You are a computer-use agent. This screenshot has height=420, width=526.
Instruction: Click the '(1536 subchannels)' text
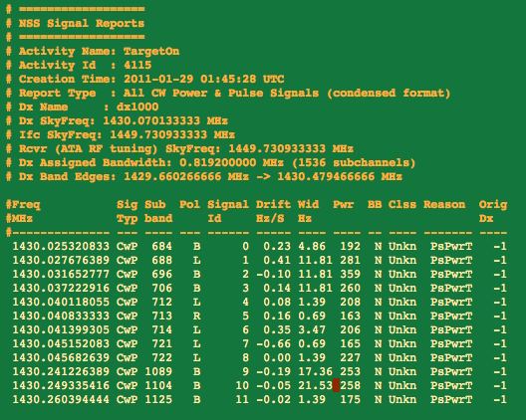[354, 162]
